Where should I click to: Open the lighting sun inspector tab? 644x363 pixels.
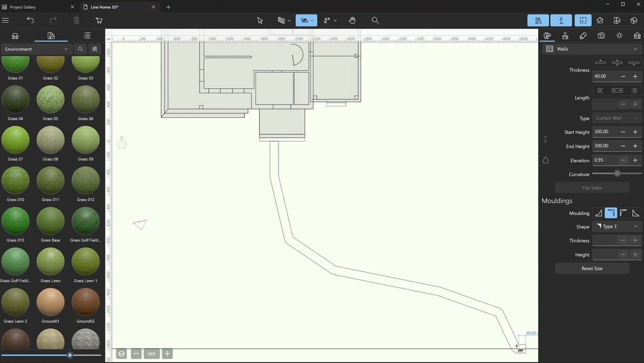[x=619, y=36]
